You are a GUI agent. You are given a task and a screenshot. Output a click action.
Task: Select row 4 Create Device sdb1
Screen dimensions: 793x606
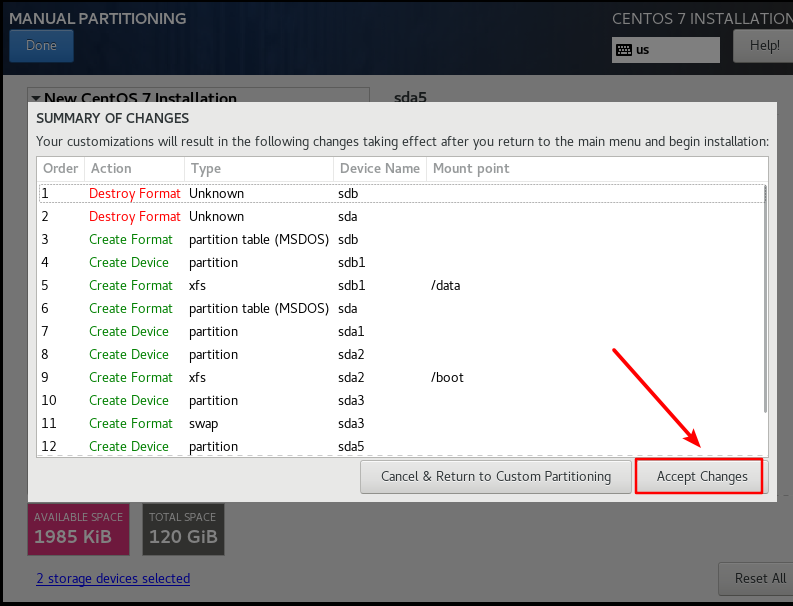[x=402, y=263]
